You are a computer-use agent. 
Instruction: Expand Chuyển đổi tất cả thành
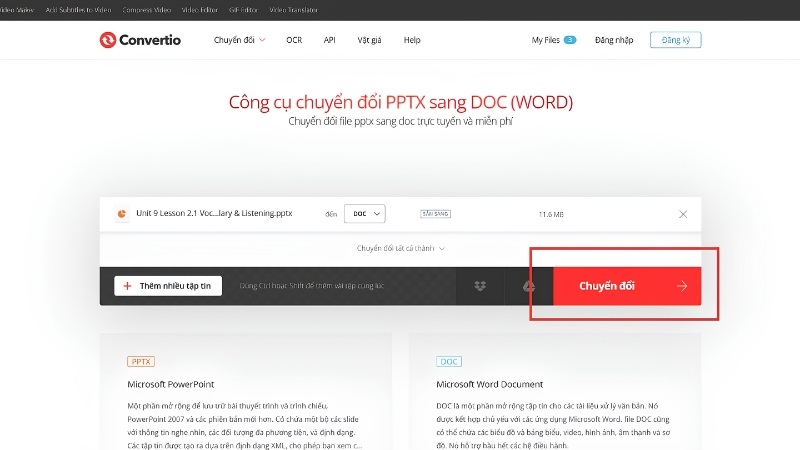[x=401, y=248]
